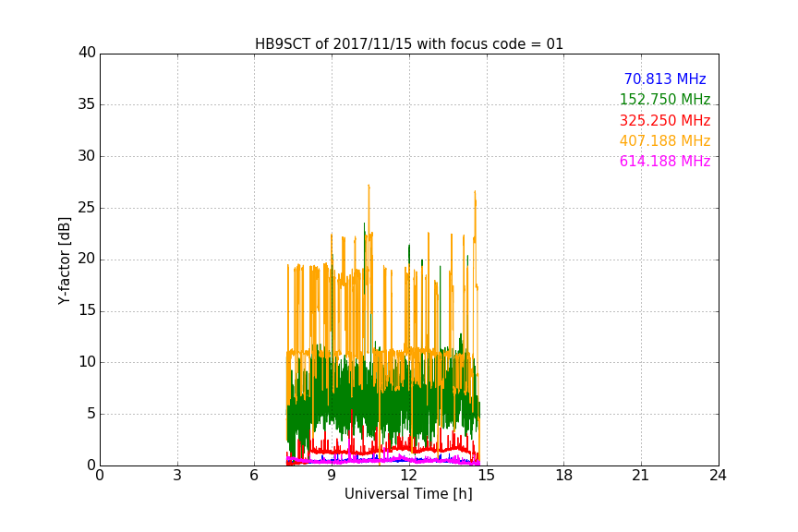Click the x-axis tick label 12
This screenshot has height=532, width=798.
[408, 476]
